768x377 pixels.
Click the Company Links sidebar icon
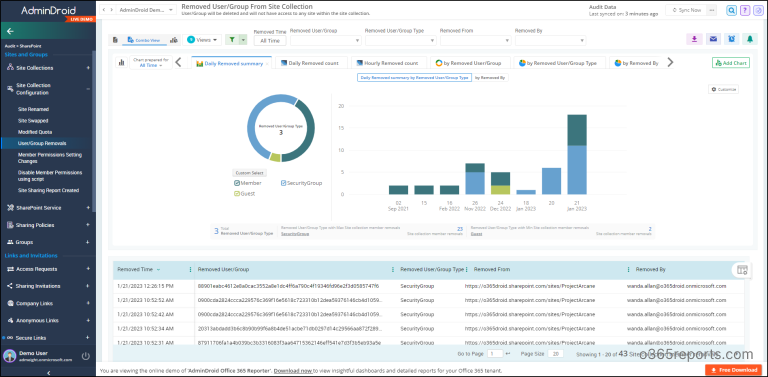11,303
